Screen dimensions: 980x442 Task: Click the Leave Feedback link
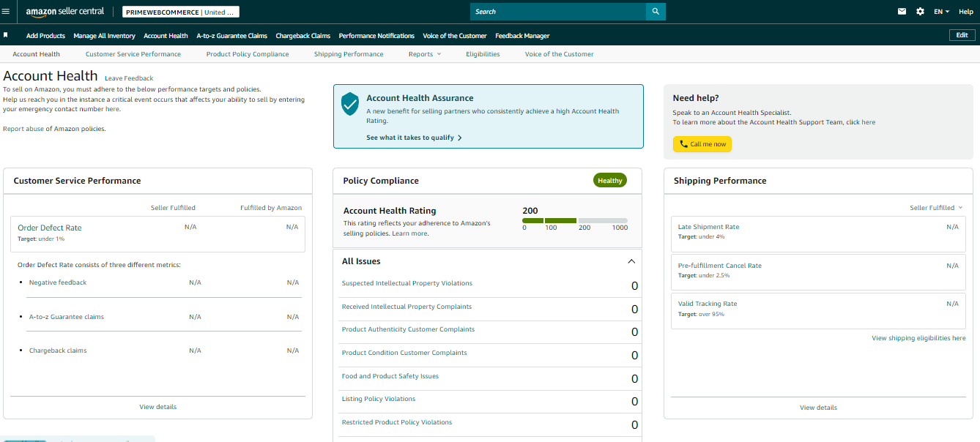pos(129,78)
